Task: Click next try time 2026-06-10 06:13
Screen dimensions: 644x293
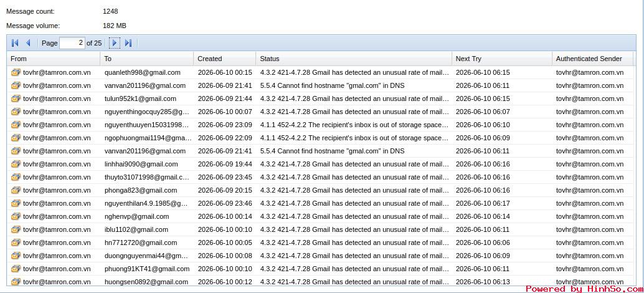Action: (x=483, y=282)
